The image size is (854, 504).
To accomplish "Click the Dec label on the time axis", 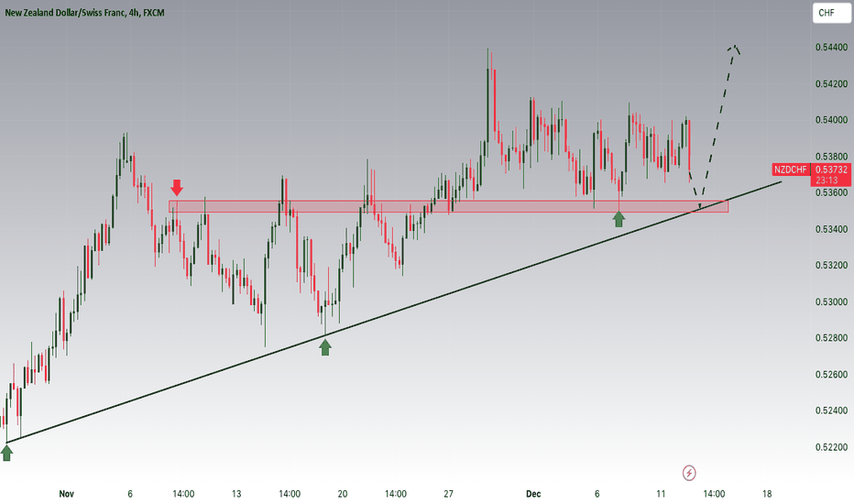I will pyautogui.click(x=533, y=494).
